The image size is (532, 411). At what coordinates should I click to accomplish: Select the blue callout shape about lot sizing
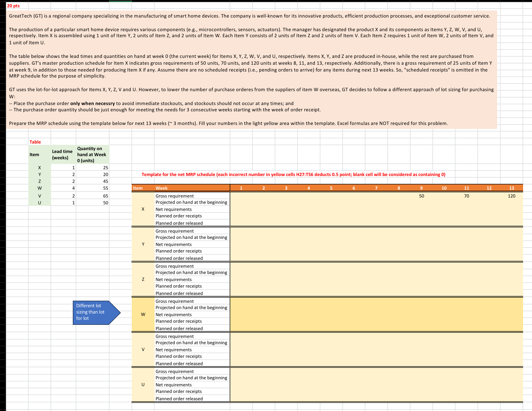[93, 312]
